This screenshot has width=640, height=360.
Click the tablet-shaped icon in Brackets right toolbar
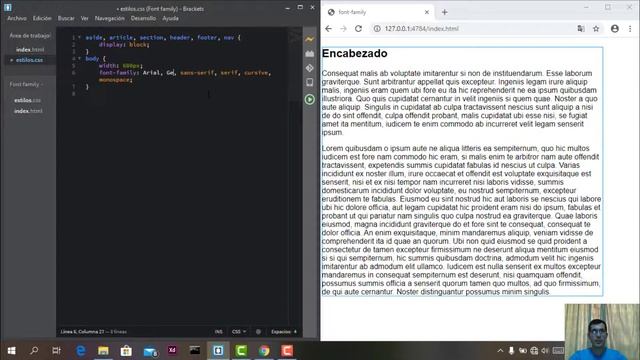click(x=309, y=82)
